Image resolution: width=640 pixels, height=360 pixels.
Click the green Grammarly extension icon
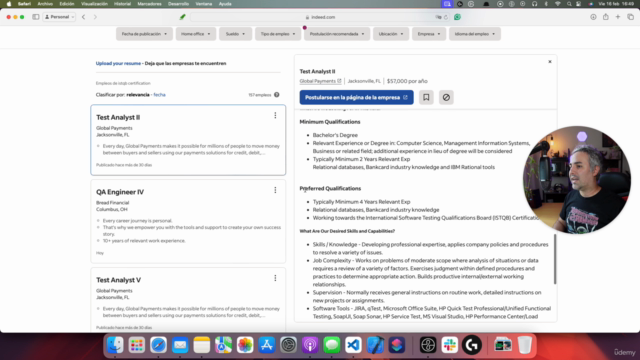457,17
